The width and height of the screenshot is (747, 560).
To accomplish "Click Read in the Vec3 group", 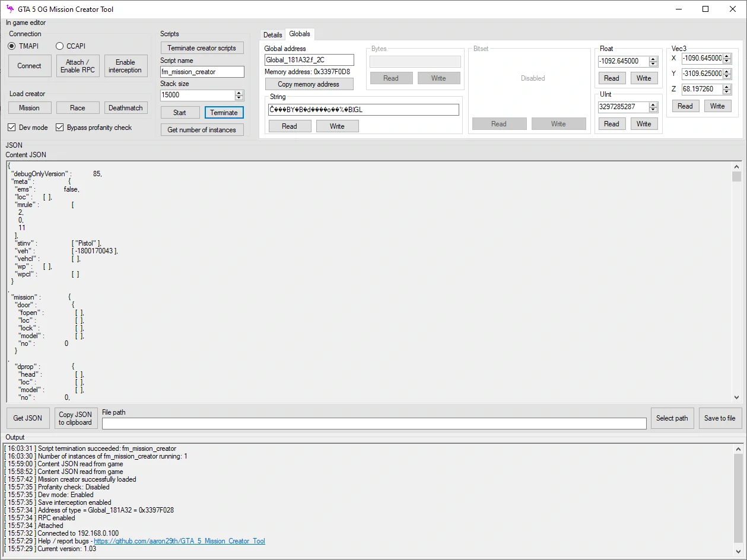I will pyautogui.click(x=685, y=106).
